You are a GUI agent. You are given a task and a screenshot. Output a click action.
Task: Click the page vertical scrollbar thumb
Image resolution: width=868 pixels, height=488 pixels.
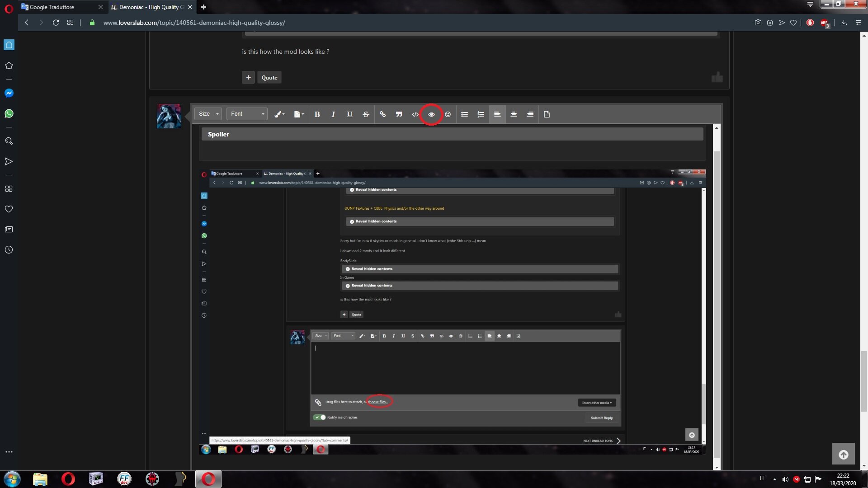(x=864, y=382)
